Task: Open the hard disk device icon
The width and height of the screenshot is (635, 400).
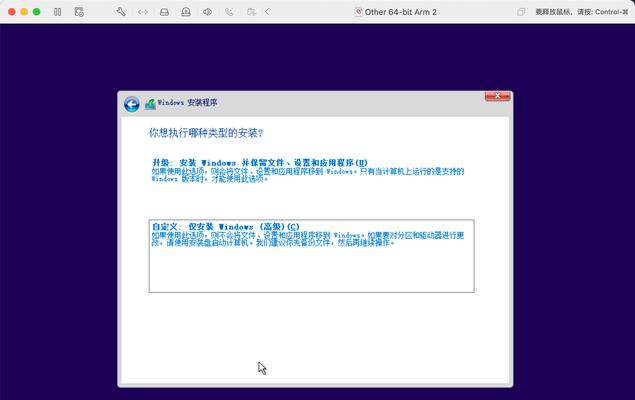Action: [164, 12]
